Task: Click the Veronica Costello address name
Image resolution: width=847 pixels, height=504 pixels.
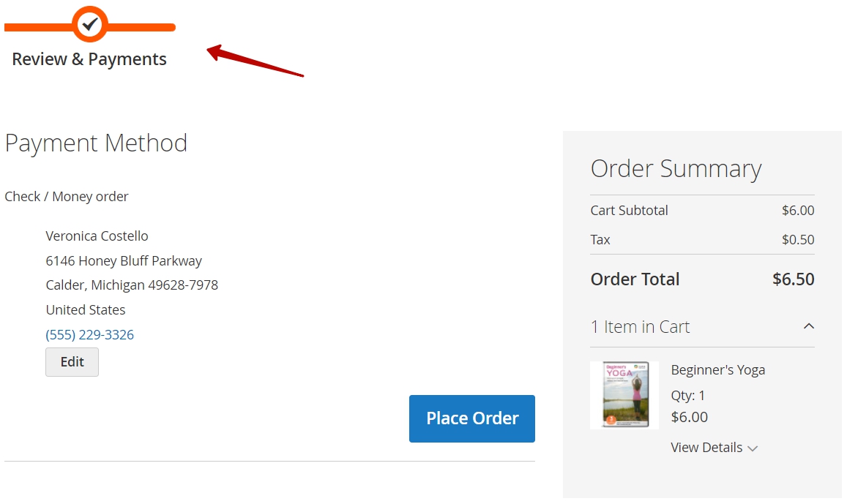Action: 97,236
